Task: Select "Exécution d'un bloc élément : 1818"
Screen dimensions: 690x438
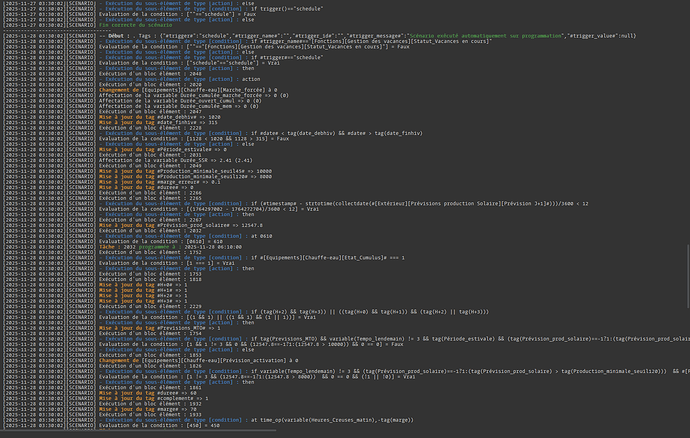Action: 150,279
